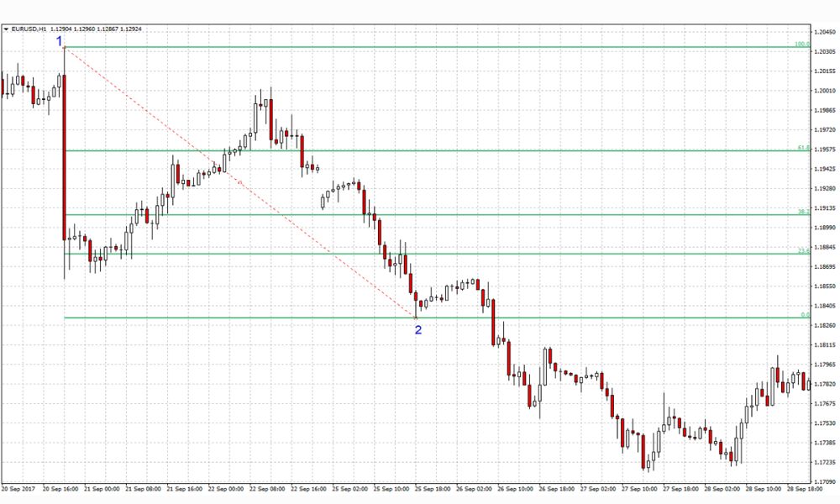Image resolution: width=840 pixels, height=504 pixels.
Task: Click the dropdown arrow beside EURUSD,H1
Action: [x=6, y=29]
